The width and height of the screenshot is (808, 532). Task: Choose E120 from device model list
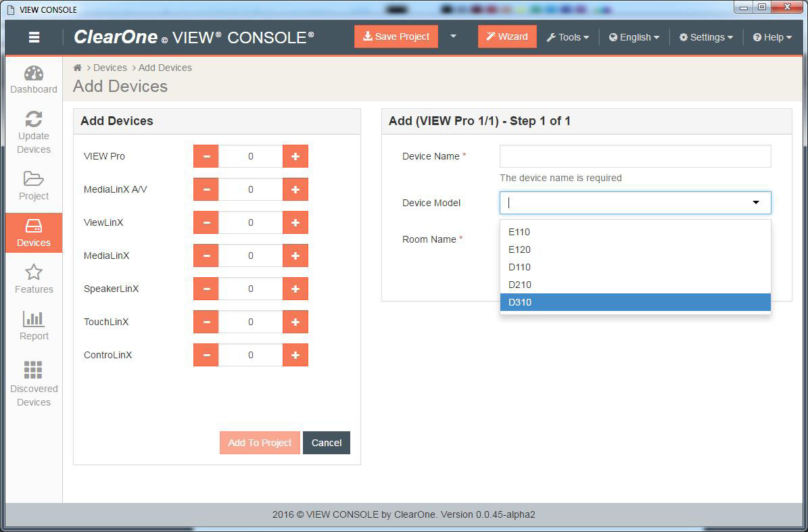(636, 249)
